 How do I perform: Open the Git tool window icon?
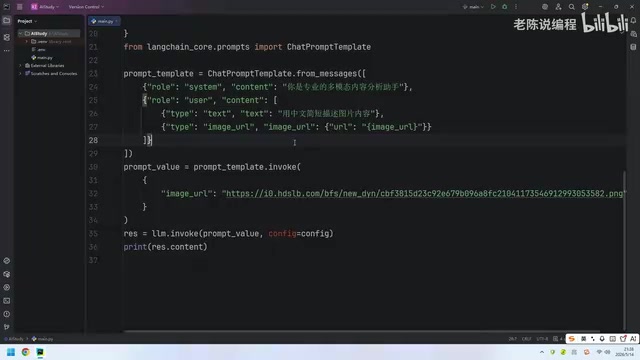coord(7,327)
